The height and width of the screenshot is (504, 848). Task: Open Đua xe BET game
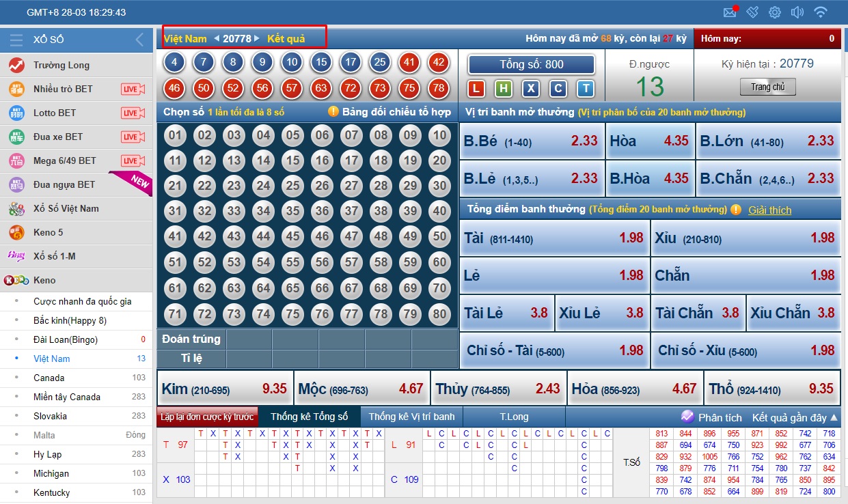tap(77, 137)
